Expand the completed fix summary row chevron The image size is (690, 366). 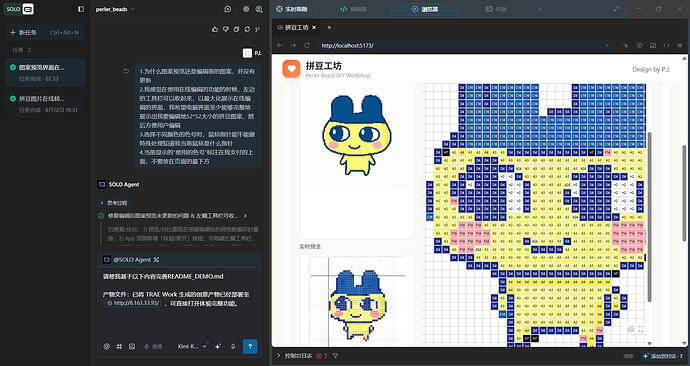tap(245, 216)
